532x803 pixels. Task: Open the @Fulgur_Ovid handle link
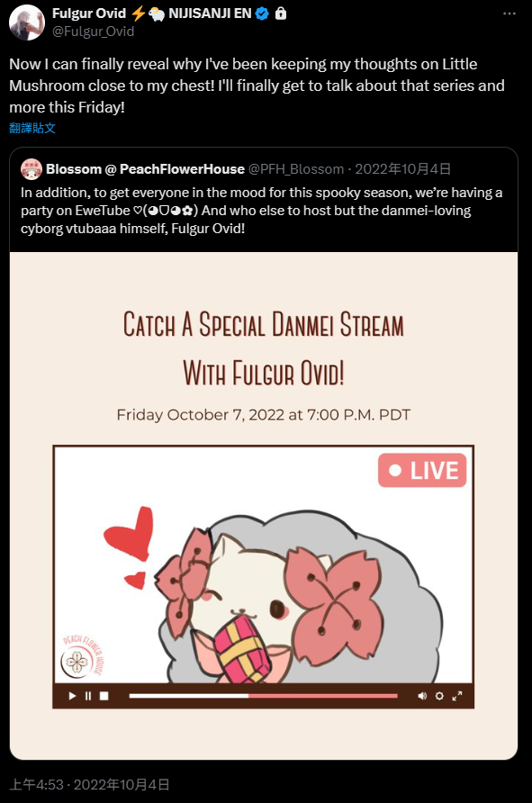[94, 32]
